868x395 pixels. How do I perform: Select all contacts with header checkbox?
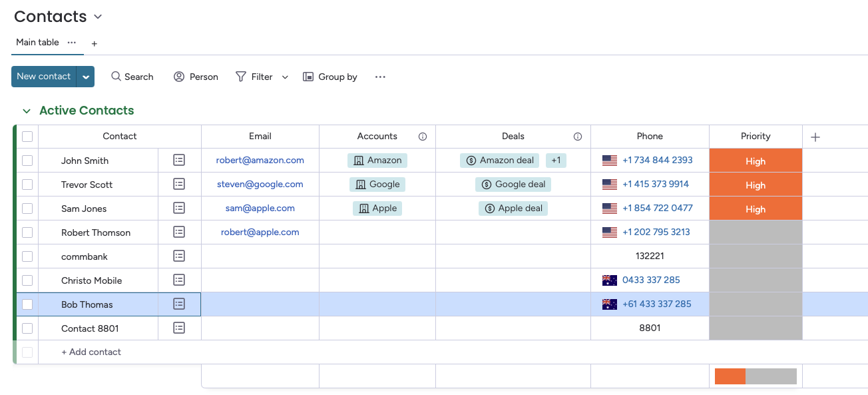coord(27,137)
